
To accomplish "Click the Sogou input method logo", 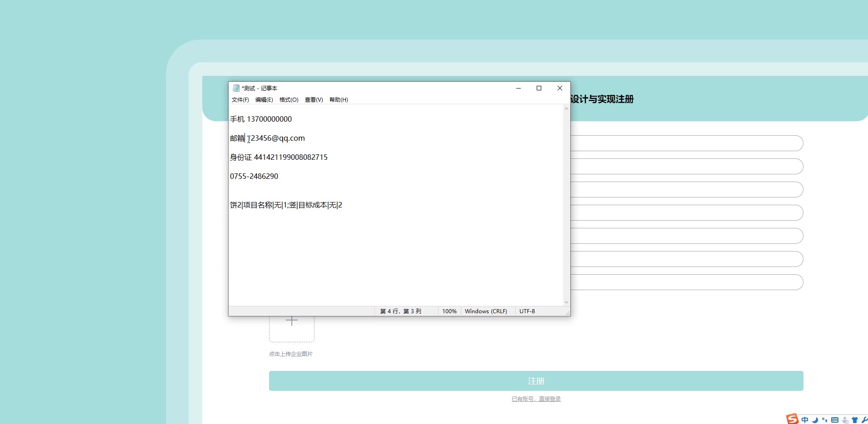I will click(x=793, y=419).
